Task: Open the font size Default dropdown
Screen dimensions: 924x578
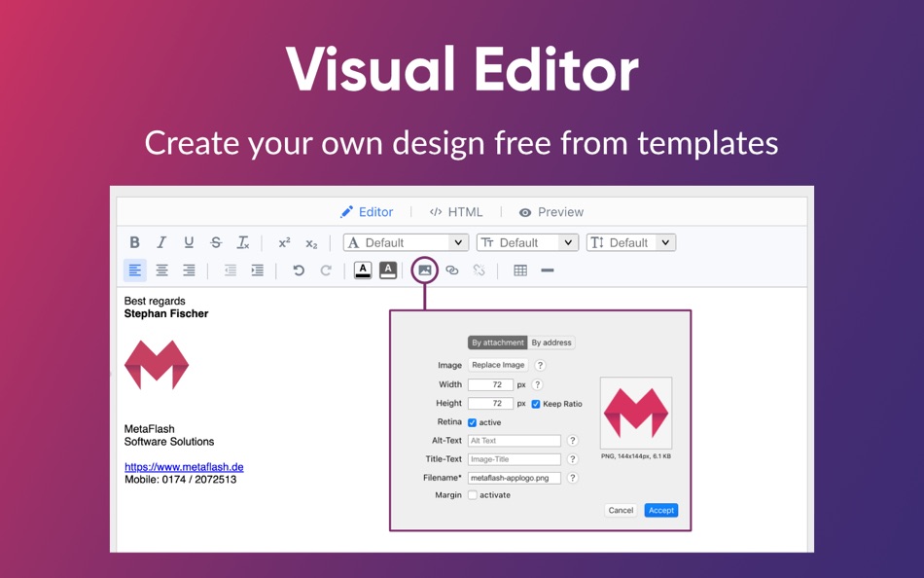Action: pos(527,242)
